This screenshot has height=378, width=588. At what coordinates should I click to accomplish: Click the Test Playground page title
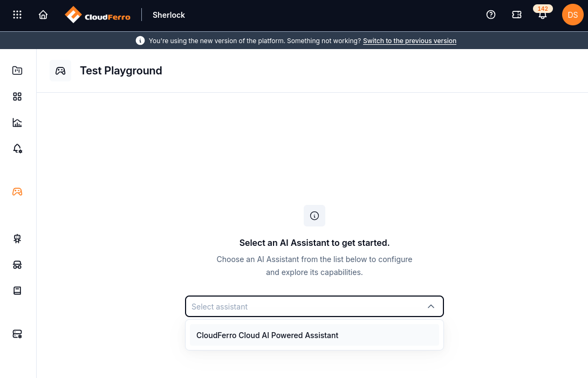121,71
